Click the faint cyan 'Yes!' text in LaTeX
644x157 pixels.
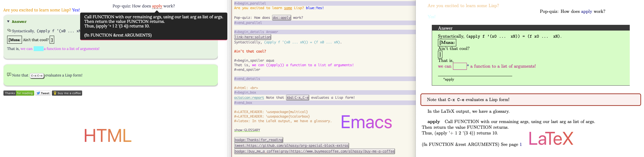(432, 17)
